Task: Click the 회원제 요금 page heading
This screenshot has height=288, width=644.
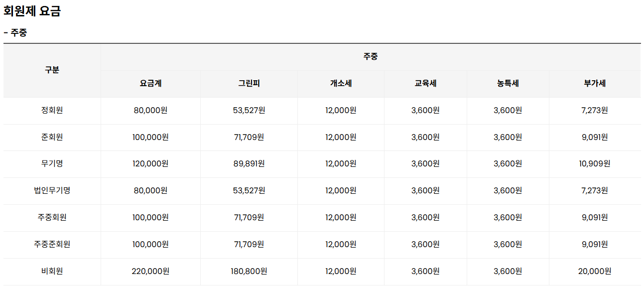Action: (x=32, y=11)
